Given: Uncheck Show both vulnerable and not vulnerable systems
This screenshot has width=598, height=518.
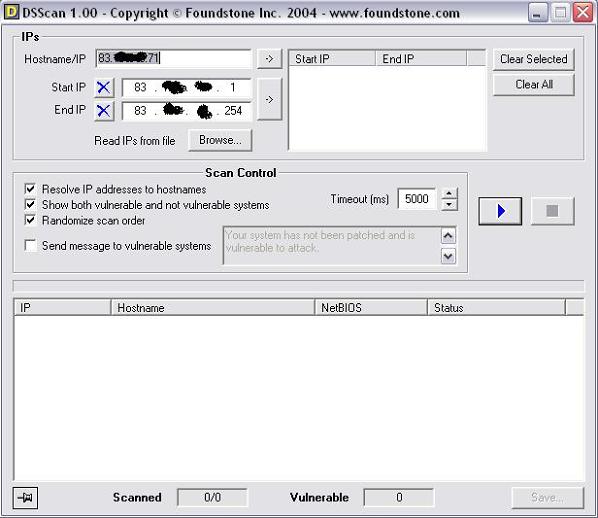Looking at the screenshot, I should click(x=30, y=204).
